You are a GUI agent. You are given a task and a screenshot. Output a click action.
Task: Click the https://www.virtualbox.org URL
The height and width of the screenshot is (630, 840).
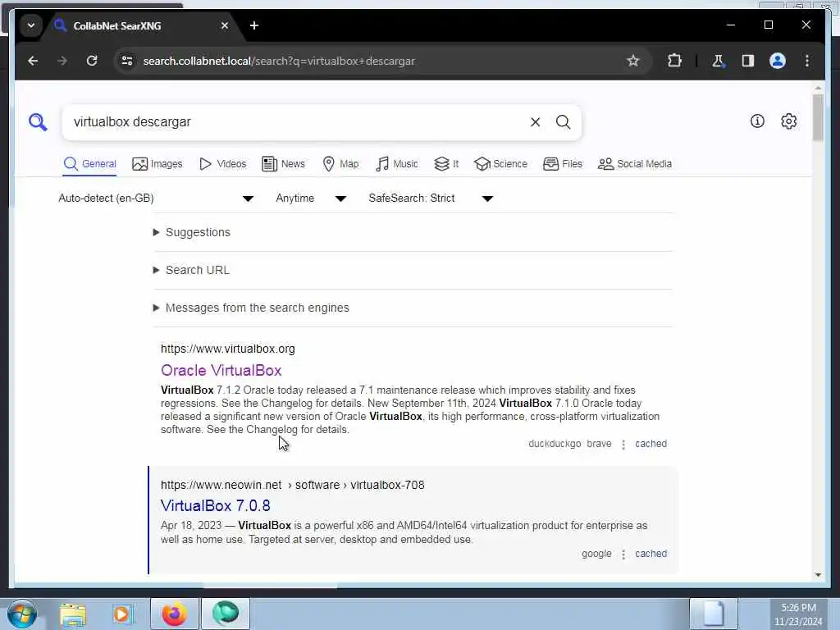(x=228, y=349)
